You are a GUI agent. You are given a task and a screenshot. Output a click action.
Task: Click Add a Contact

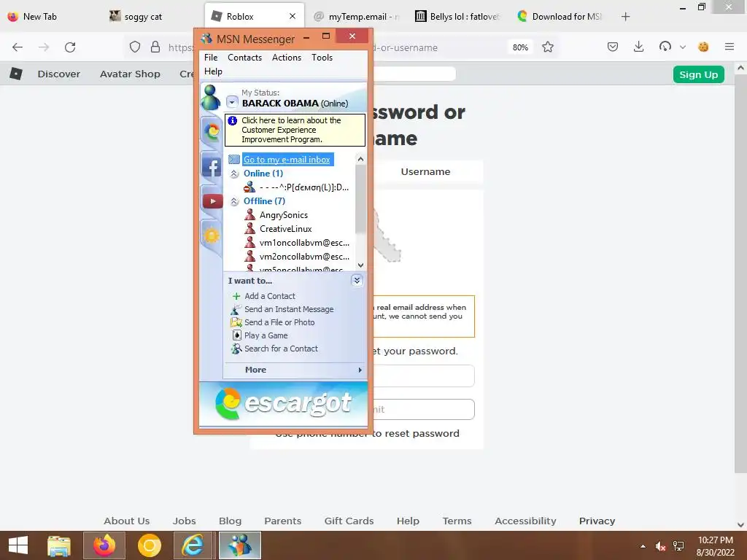(x=270, y=296)
